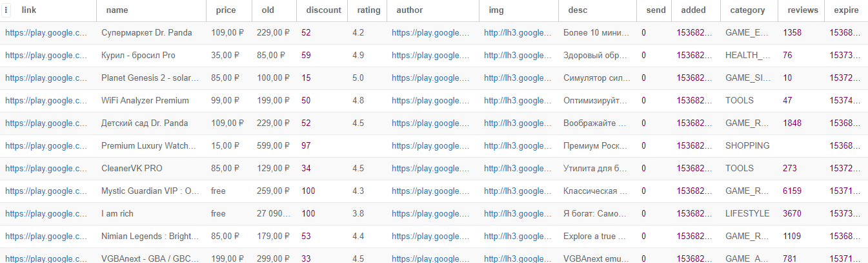868x263 pixels.
Task: Open link for Курил - бросил Pro row
Action: (x=46, y=56)
